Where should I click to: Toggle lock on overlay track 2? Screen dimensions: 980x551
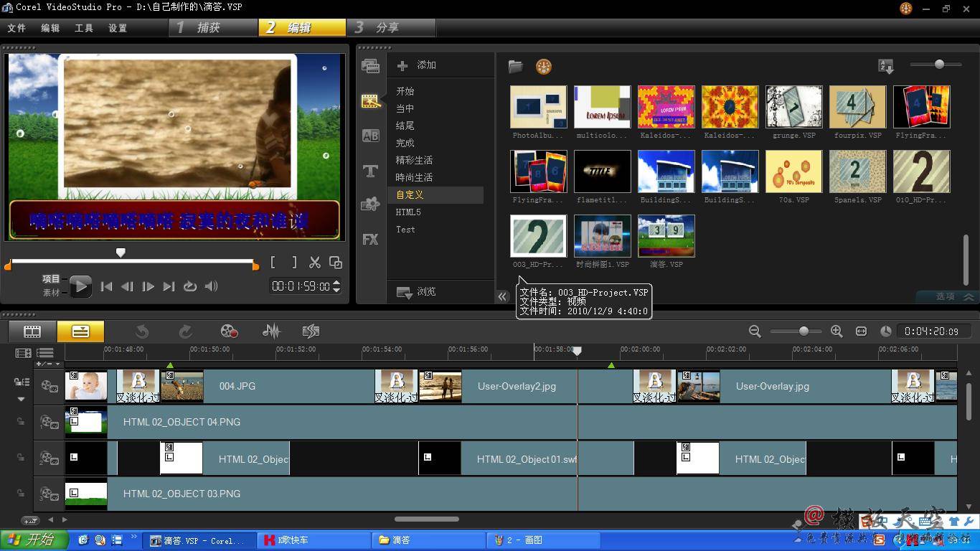click(22, 458)
